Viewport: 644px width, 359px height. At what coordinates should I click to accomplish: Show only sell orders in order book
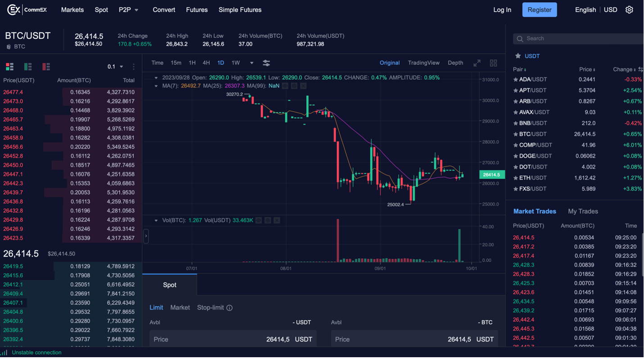click(46, 67)
